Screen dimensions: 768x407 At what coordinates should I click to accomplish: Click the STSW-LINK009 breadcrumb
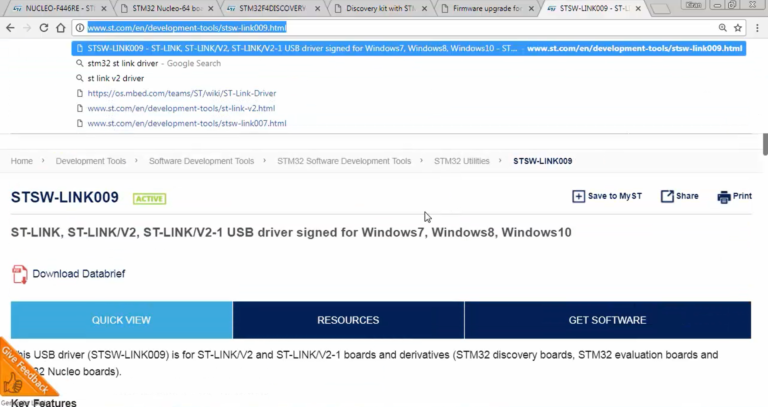point(543,161)
